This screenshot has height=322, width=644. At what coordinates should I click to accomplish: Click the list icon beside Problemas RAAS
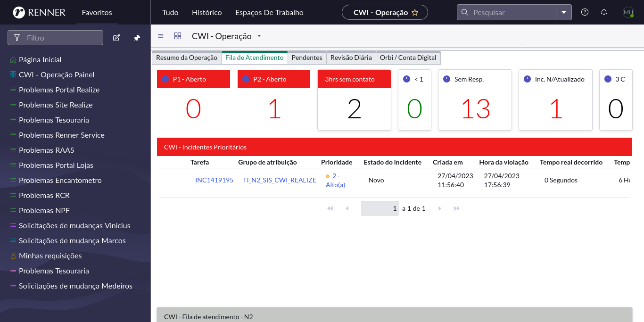click(x=13, y=150)
